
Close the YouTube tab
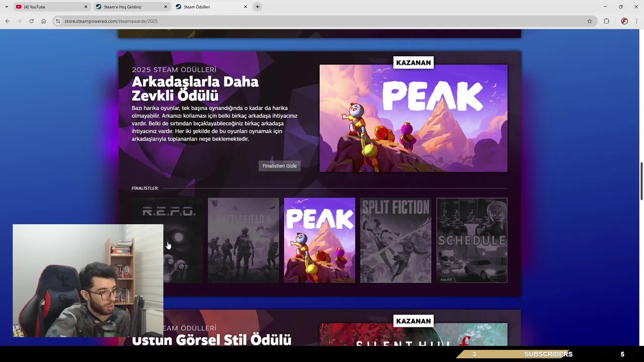(86, 7)
